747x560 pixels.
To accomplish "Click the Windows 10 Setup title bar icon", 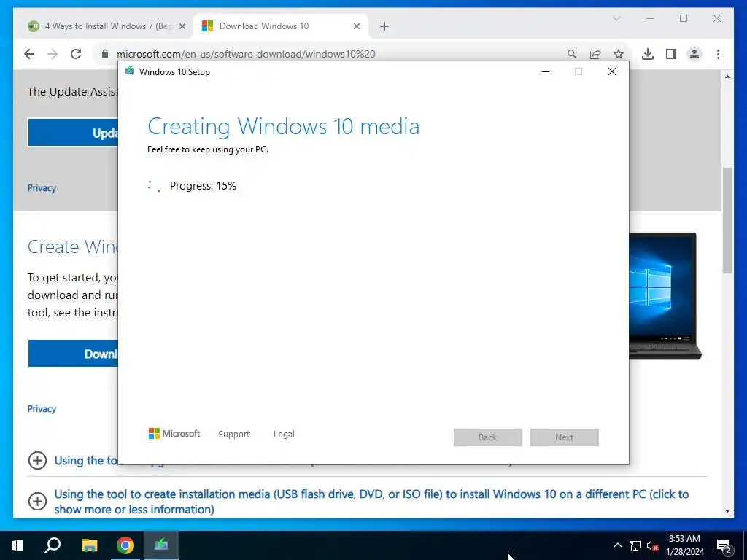I will click(129, 71).
